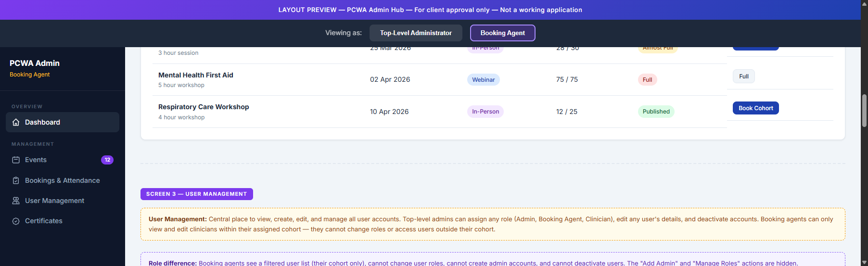Click the 5 hour workshop subtitle
Viewport: 868px width, 266px height.
(x=181, y=85)
